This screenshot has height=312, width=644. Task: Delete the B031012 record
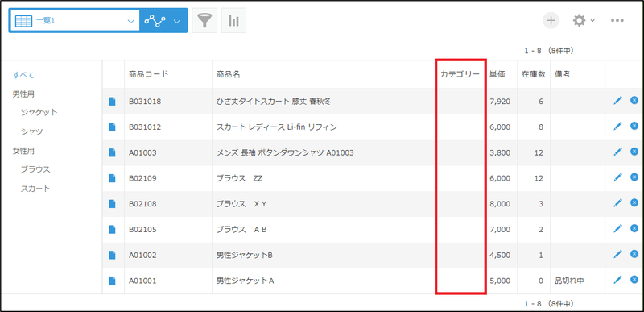tap(634, 126)
